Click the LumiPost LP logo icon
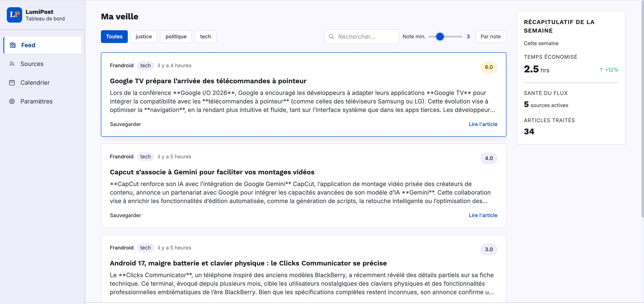Viewport: 644px width, 304px height. coord(14,15)
